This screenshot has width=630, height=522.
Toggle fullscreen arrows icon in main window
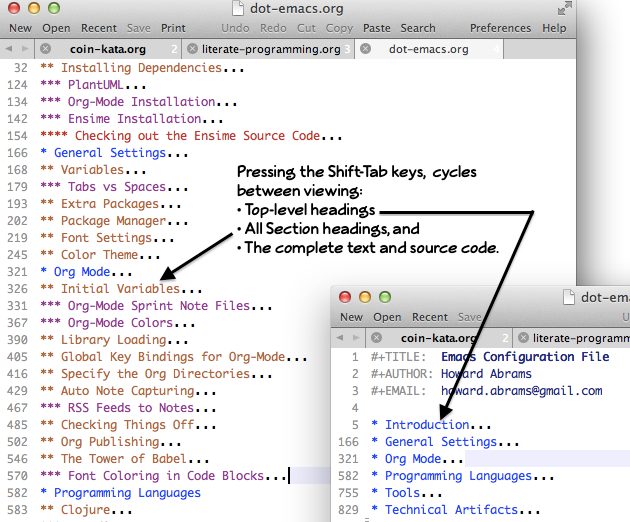(565, 8)
